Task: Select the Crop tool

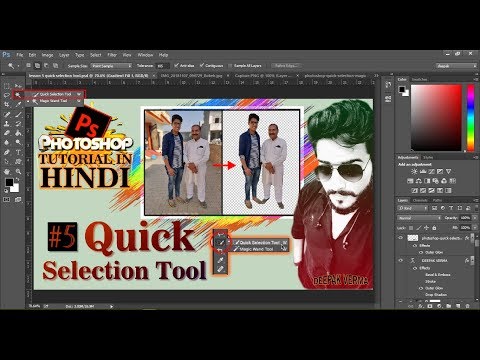Action: coord(6,104)
